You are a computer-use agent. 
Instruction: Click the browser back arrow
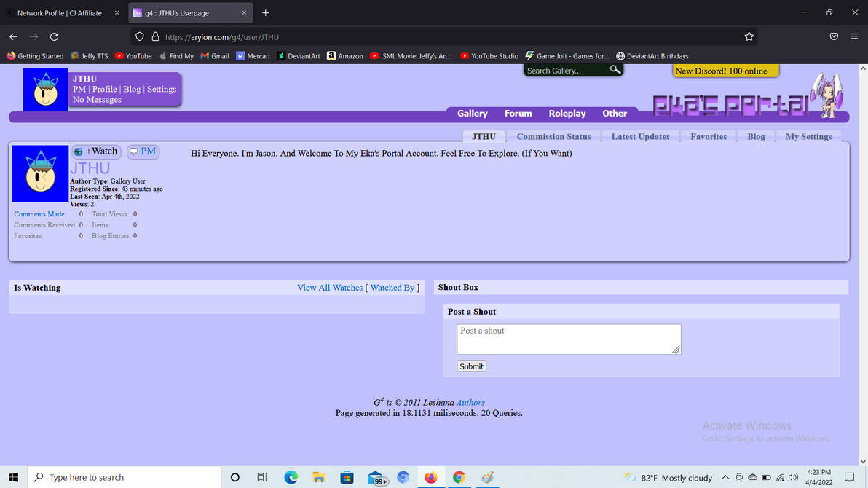pyautogui.click(x=13, y=36)
